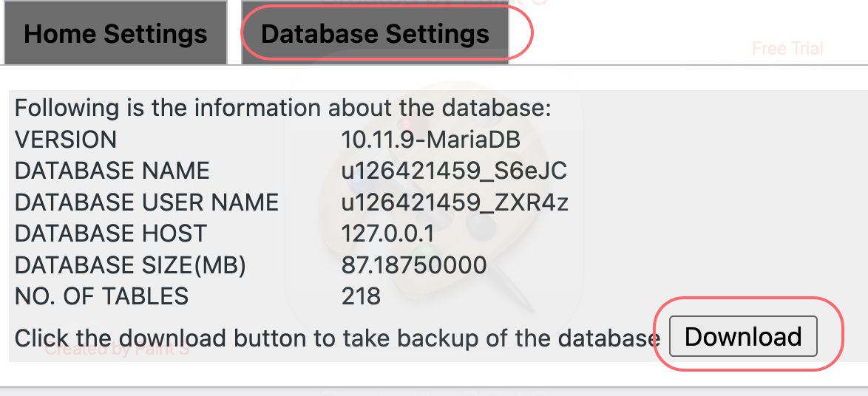Screen dimensions: 868x396
Task: Click the DATABASE SIZE(MB) label
Action: click(x=130, y=264)
